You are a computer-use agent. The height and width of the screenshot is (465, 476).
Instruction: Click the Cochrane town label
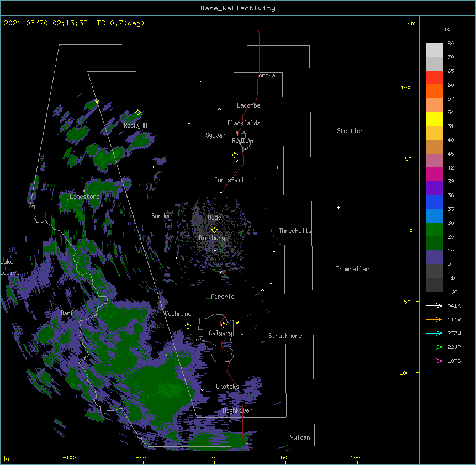point(178,314)
